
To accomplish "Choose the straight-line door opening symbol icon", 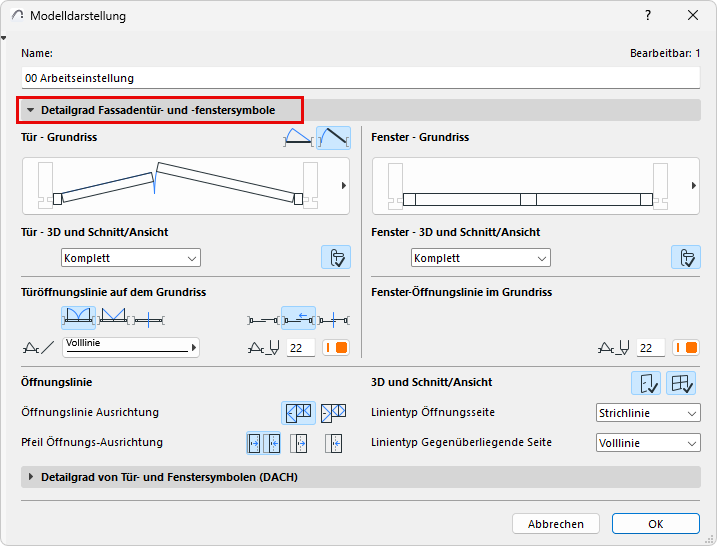I will pos(149,319).
